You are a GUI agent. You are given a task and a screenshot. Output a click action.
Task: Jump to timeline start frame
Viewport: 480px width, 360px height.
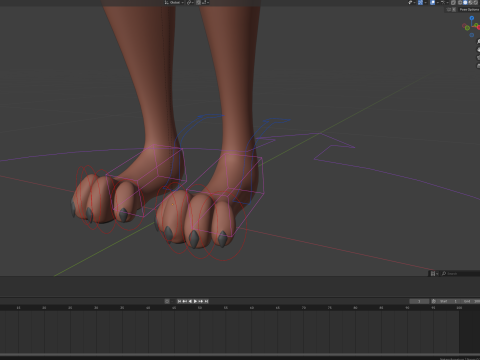point(179,301)
